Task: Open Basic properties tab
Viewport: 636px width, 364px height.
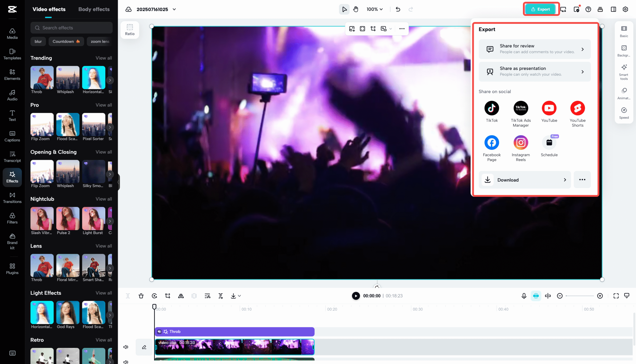Action: tap(624, 31)
